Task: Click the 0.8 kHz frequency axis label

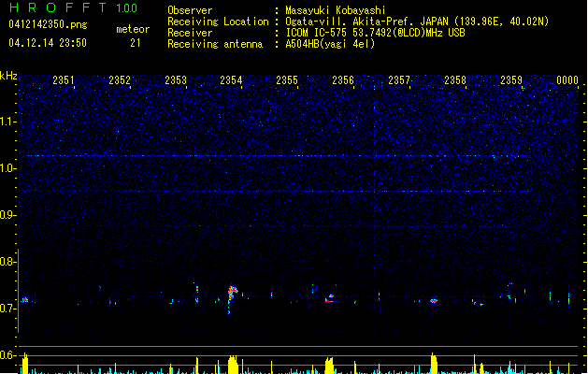Action: 7,262
